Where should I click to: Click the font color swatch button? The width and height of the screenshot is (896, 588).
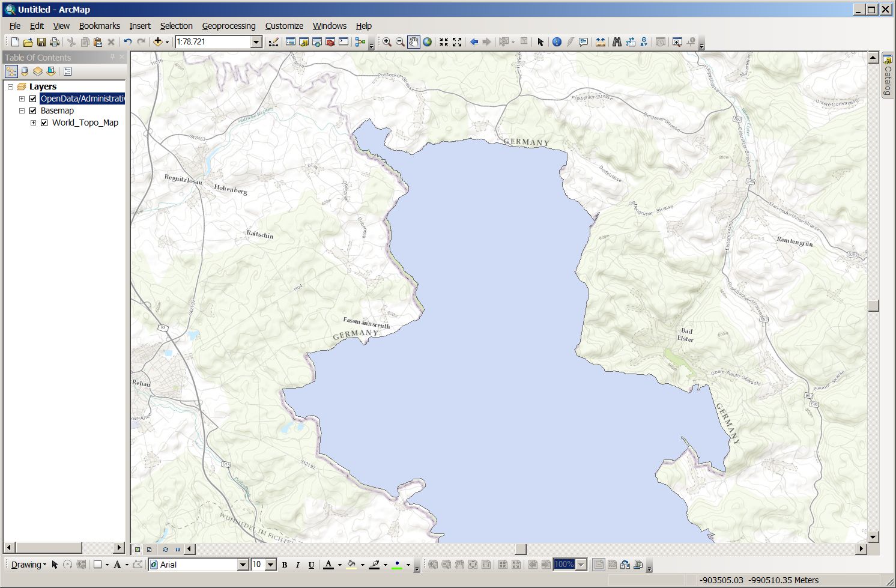328,565
